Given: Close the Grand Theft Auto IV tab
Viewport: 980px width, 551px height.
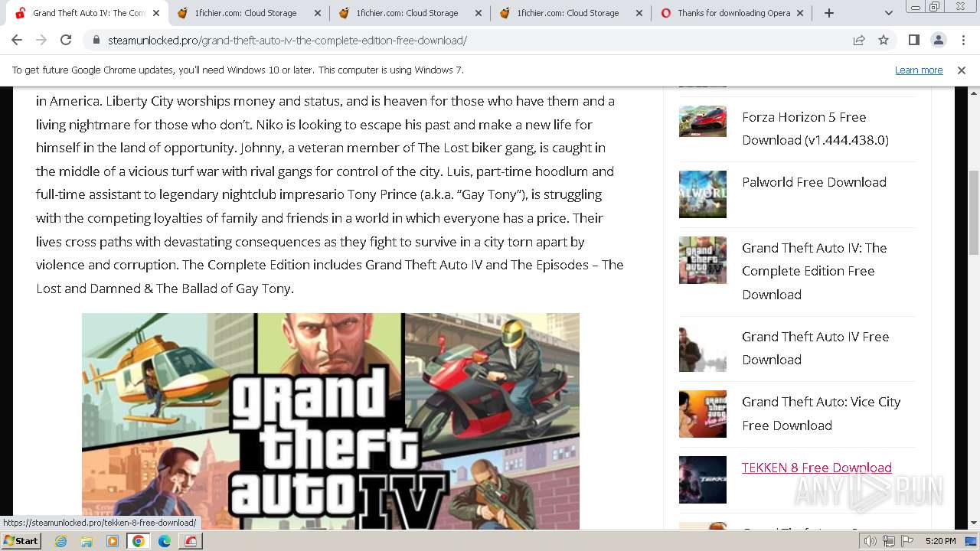Looking at the screenshot, I should pos(156,13).
